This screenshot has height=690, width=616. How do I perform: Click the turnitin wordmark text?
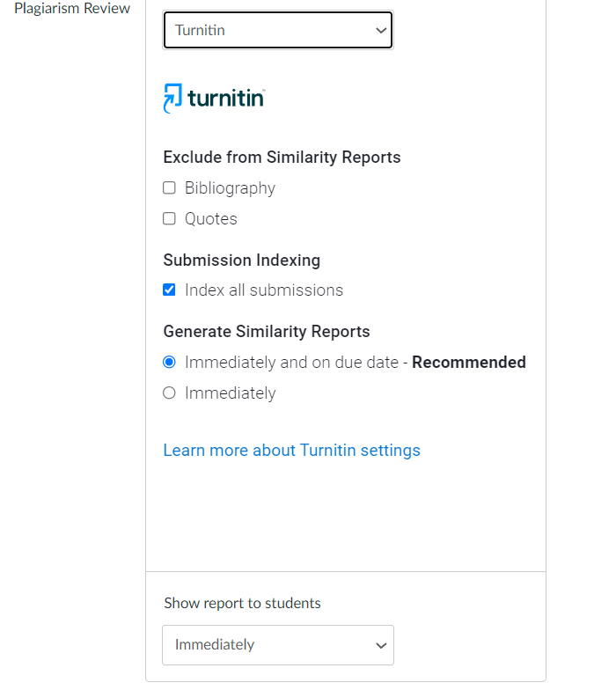(226, 99)
